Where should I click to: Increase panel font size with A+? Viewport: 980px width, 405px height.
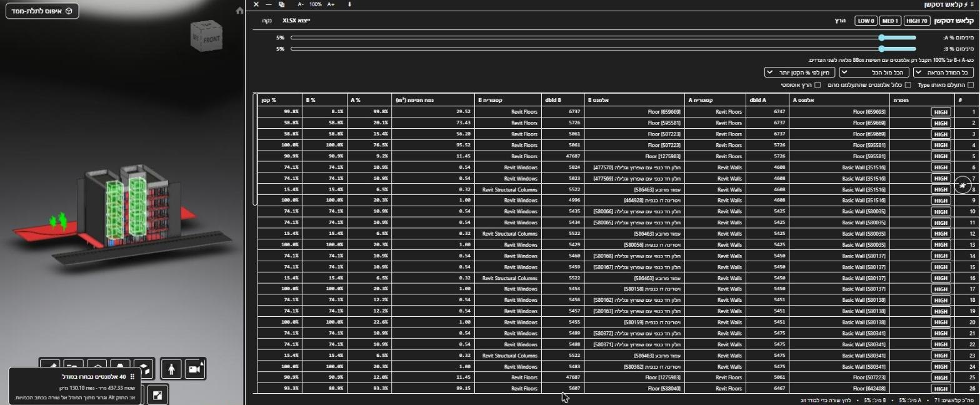(x=331, y=4)
